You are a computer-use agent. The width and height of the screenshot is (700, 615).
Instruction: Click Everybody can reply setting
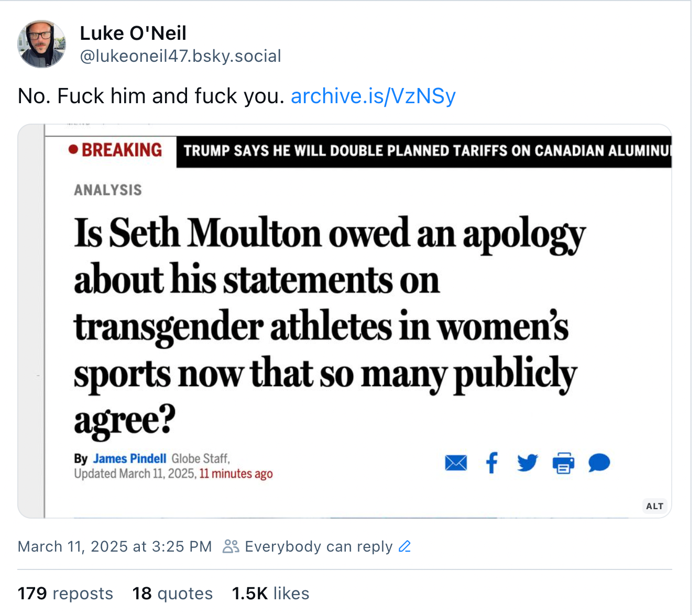pyautogui.click(x=319, y=546)
